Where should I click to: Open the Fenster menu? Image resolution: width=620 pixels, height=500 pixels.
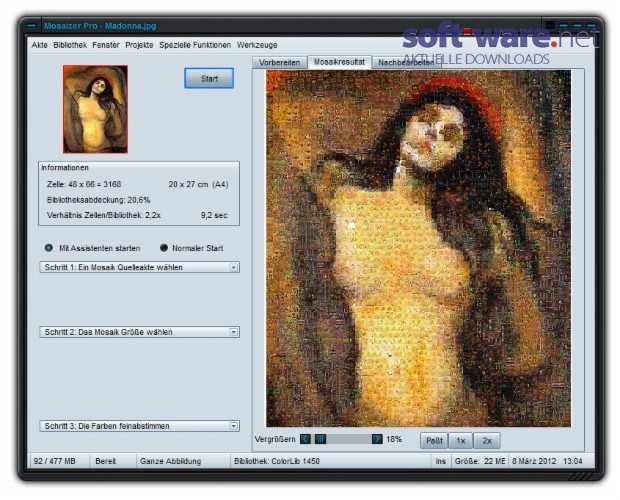[106, 45]
